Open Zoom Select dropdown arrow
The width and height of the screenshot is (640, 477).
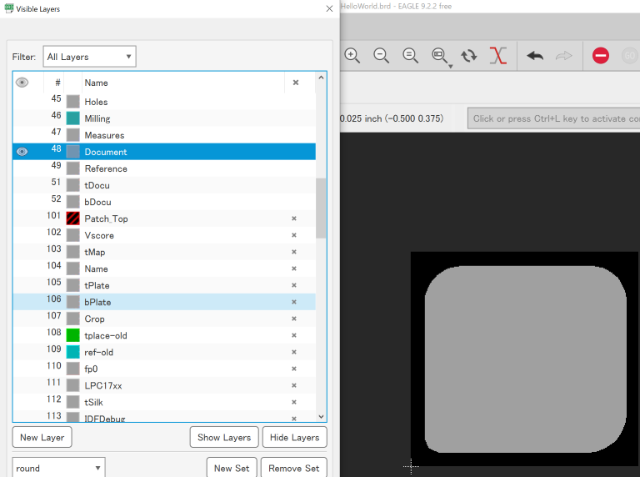[451, 66]
